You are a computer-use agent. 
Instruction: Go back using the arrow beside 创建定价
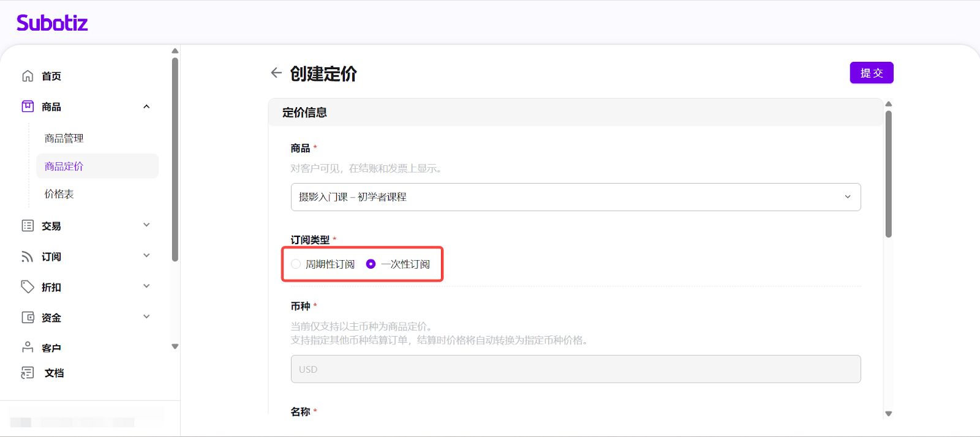[276, 73]
